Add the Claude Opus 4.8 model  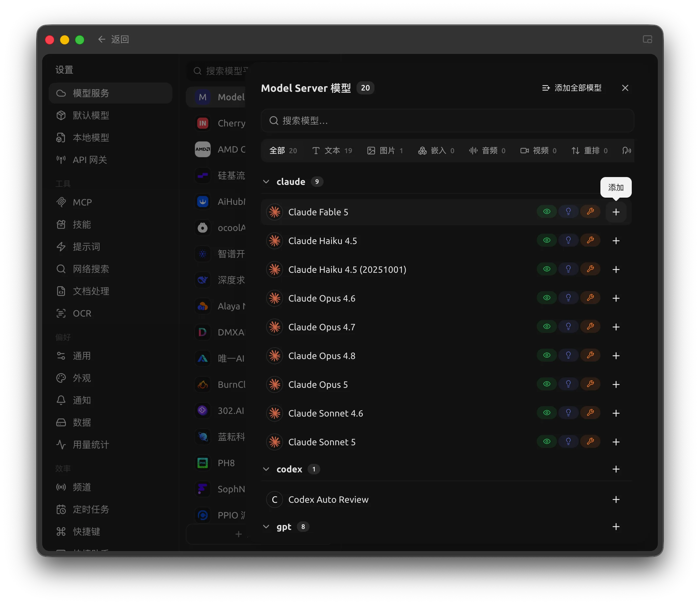616,355
